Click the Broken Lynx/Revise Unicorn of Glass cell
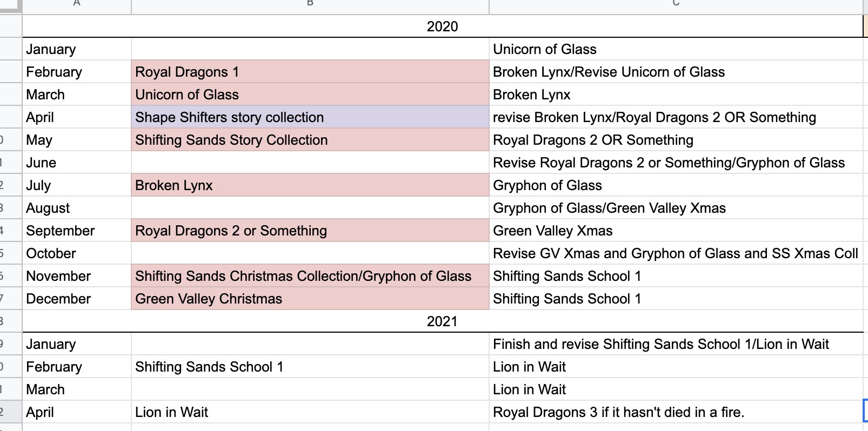Screen dimensions: 868x431 (x=676, y=72)
